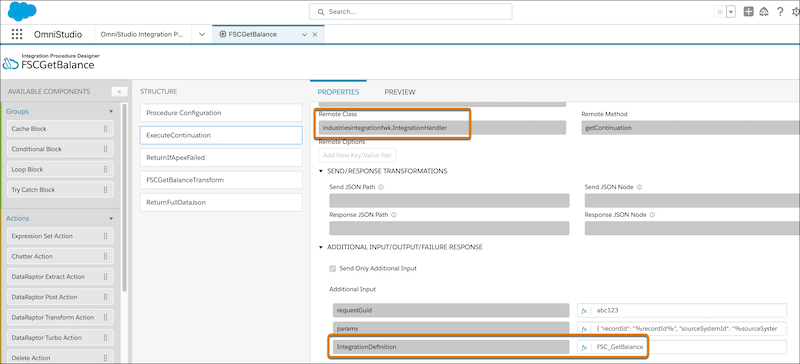The width and height of the screenshot is (800, 364).
Task: Select the Conditional Block component
Action: click(x=60, y=150)
